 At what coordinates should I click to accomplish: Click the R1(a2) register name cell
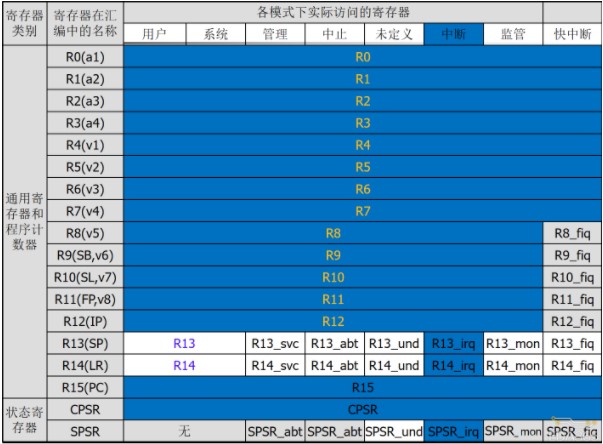85,79
